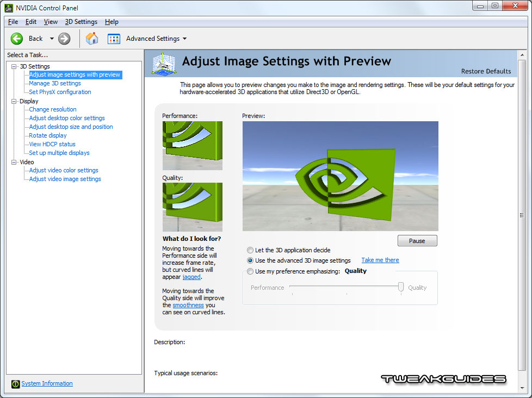Open the System Information link
The width and height of the screenshot is (532, 398).
[47, 383]
